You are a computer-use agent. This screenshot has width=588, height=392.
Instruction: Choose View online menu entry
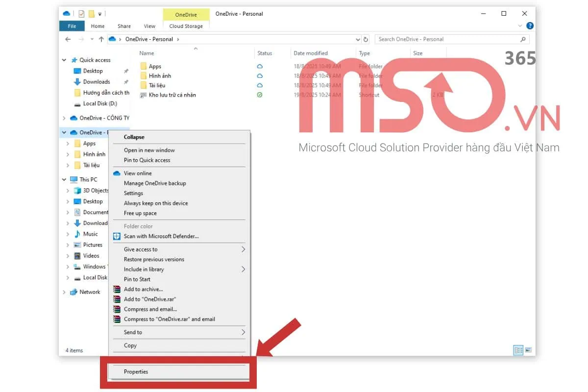(179, 173)
